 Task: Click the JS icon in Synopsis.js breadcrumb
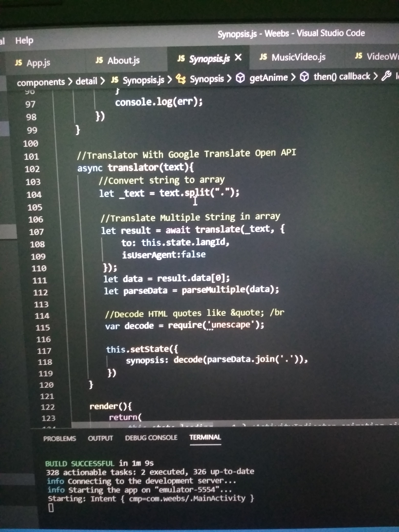115,80
